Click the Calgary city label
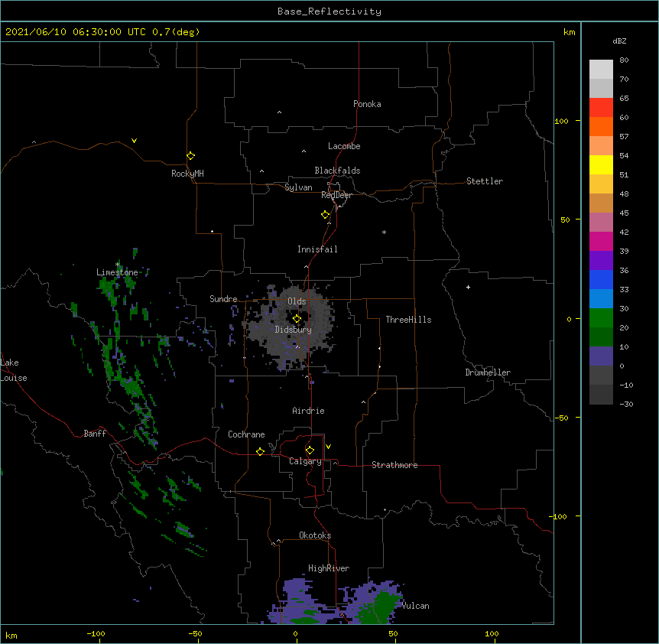Screen dimensions: 659x644 click(x=306, y=461)
